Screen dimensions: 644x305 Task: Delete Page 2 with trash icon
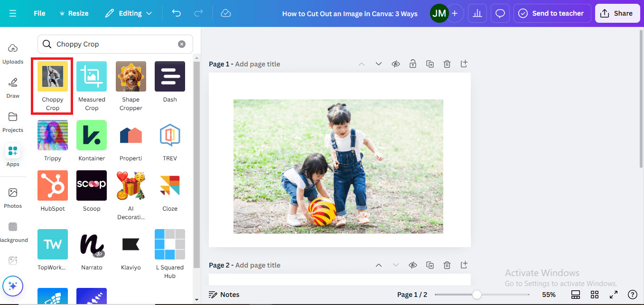(x=447, y=265)
